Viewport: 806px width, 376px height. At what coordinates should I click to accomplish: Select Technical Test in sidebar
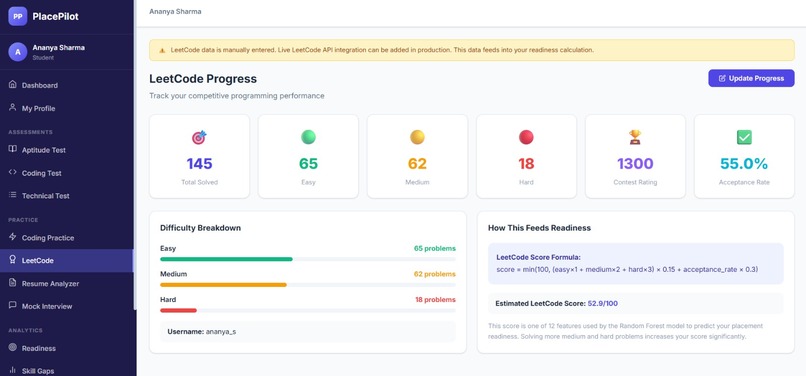point(67,196)
